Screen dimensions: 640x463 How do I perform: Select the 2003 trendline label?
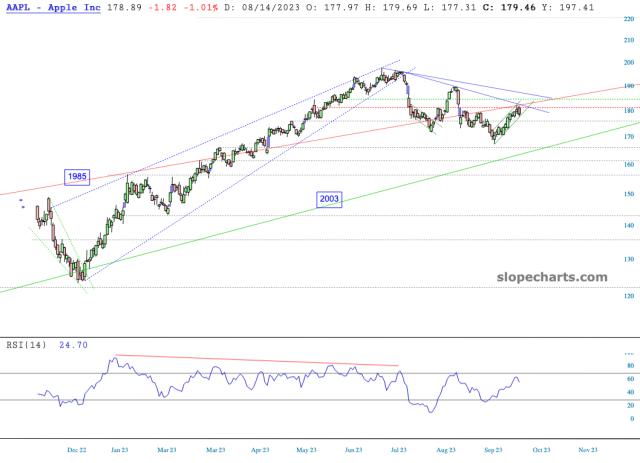[x=329, y=199]
